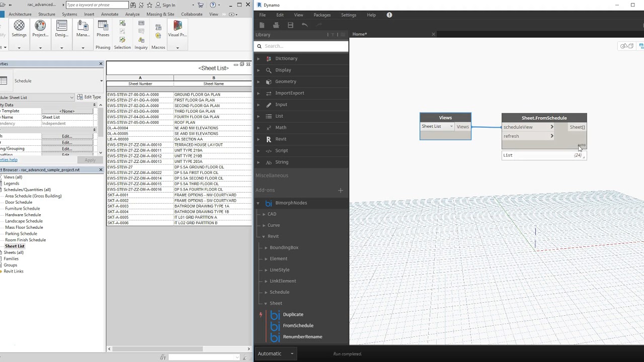Select the Home* workspace tab
Viewport: 644px width, 362px height.
(360, 34)
